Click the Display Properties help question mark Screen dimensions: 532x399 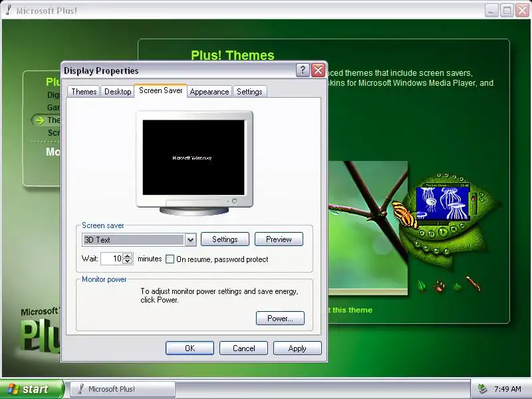click(x=303, y=70)
